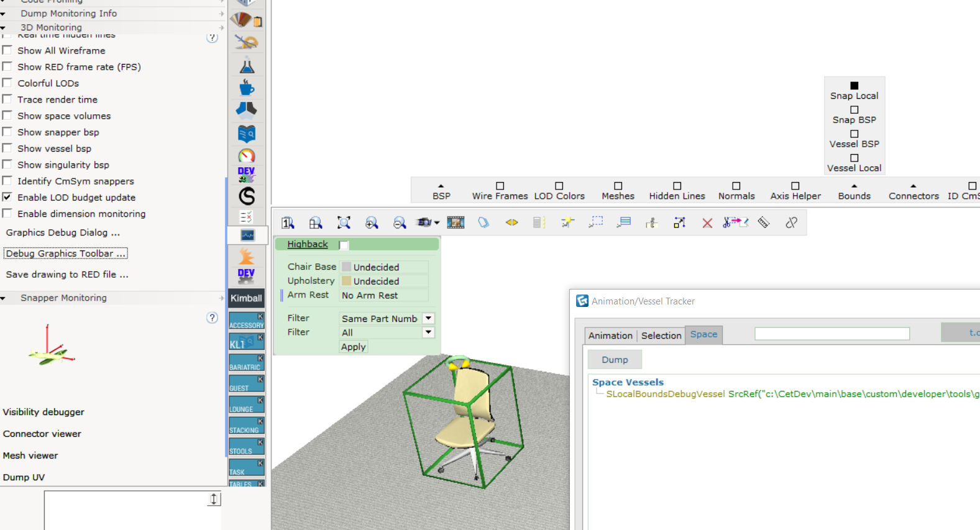Click the orange splash icon in the sidebar
The height and width of the screenshot is (530, 980).
point(247,256)
